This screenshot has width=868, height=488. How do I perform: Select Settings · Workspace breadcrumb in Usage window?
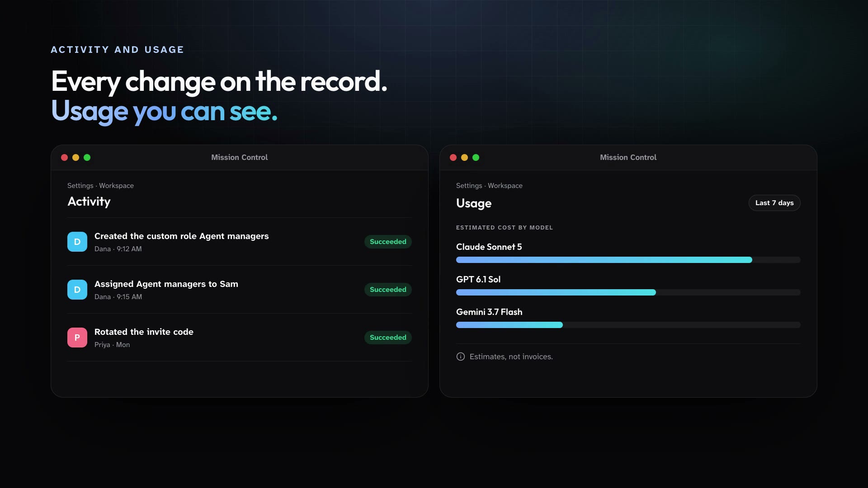[x=489, y=186]
